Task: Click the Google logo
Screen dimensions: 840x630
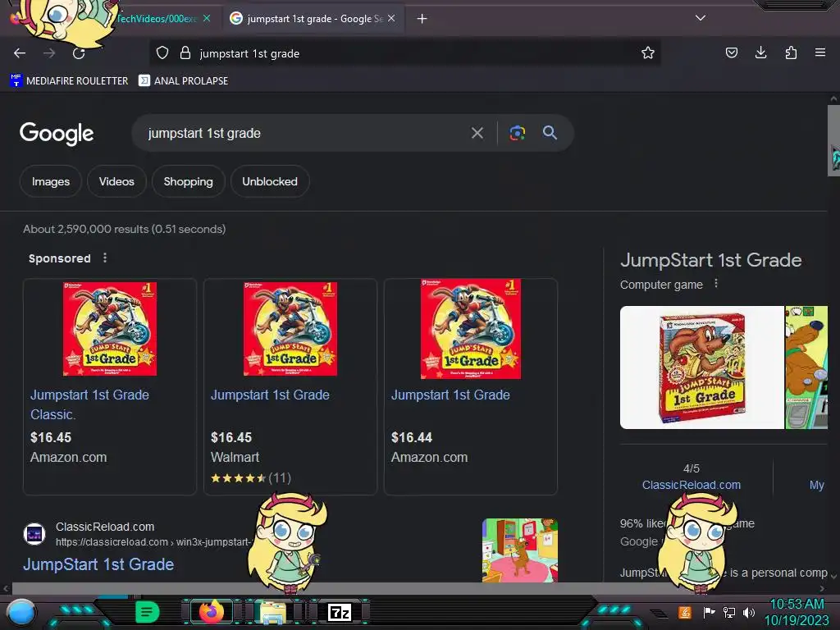Action: (57, 134)
